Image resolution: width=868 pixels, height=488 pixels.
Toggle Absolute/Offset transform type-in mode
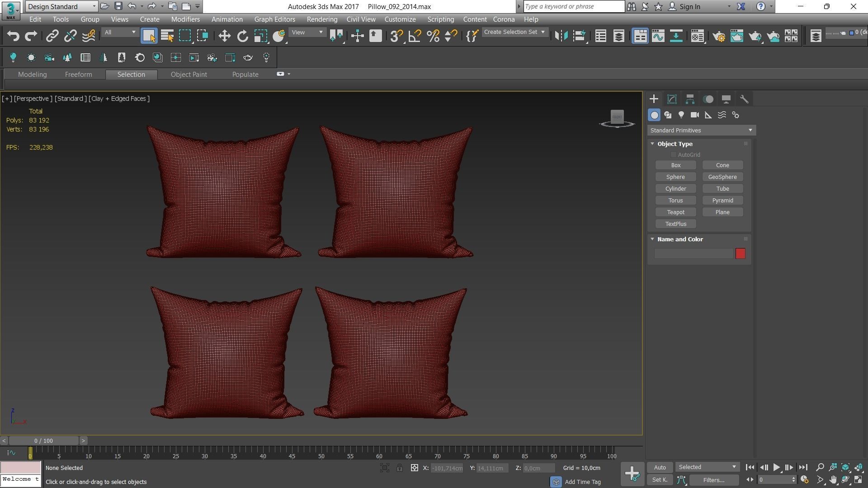pyautogui.click(x=414, y=468)
